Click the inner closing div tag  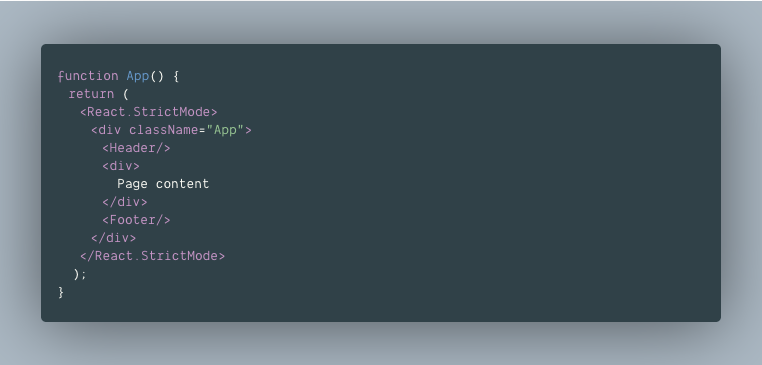click(x=125, y=202)
